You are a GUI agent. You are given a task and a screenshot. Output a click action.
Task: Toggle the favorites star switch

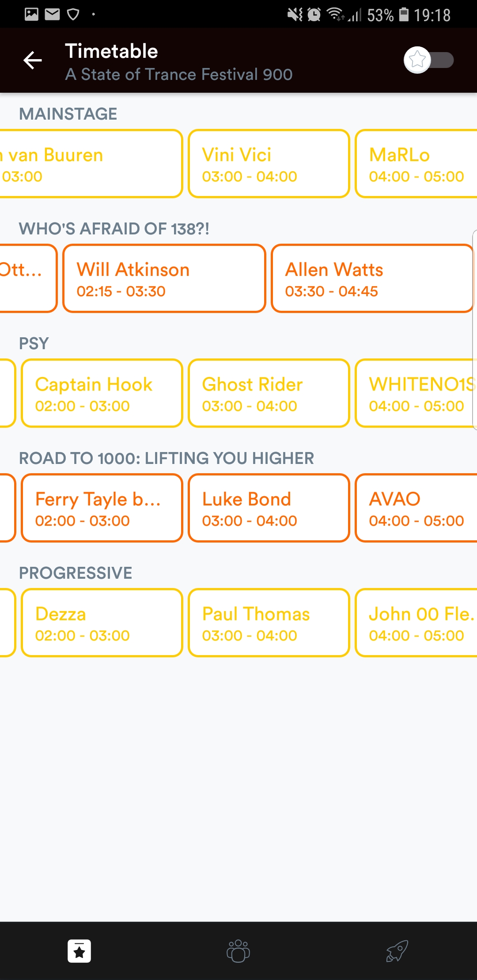tap(428, 60)
